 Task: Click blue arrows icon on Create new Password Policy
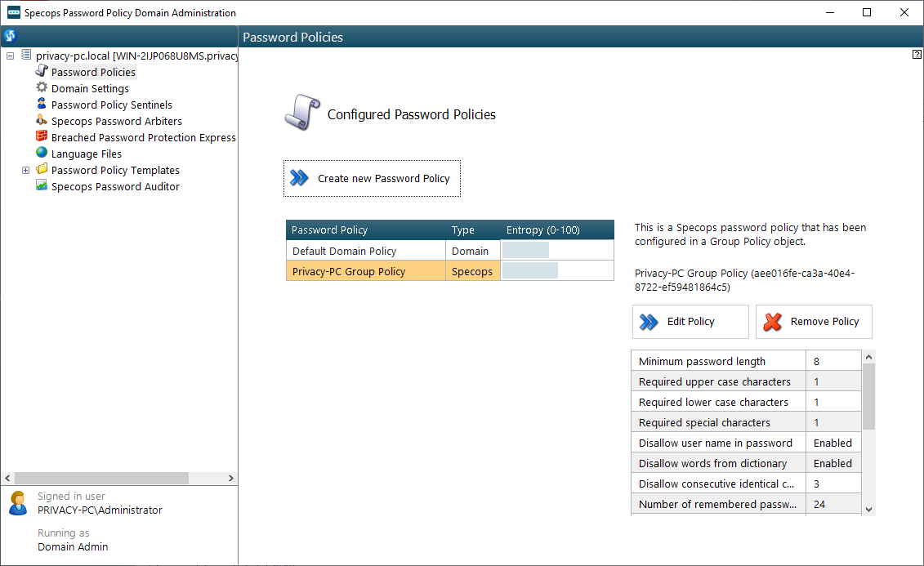click(299, 178)
